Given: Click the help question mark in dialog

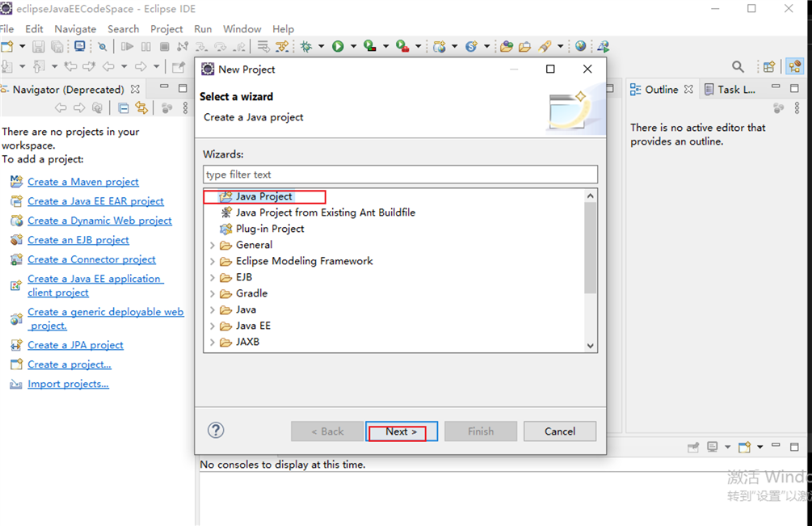Looking at the screenshot, I should [216, 430].
